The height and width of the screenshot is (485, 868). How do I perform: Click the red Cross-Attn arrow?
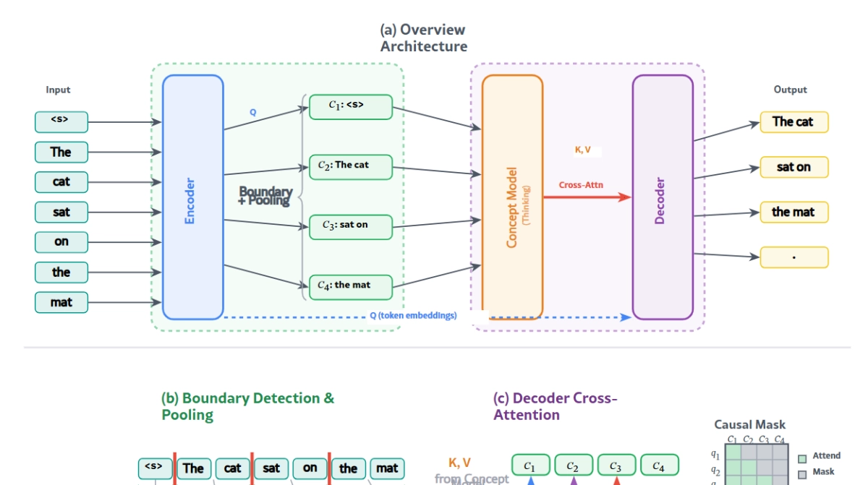[x=587, y=197]
